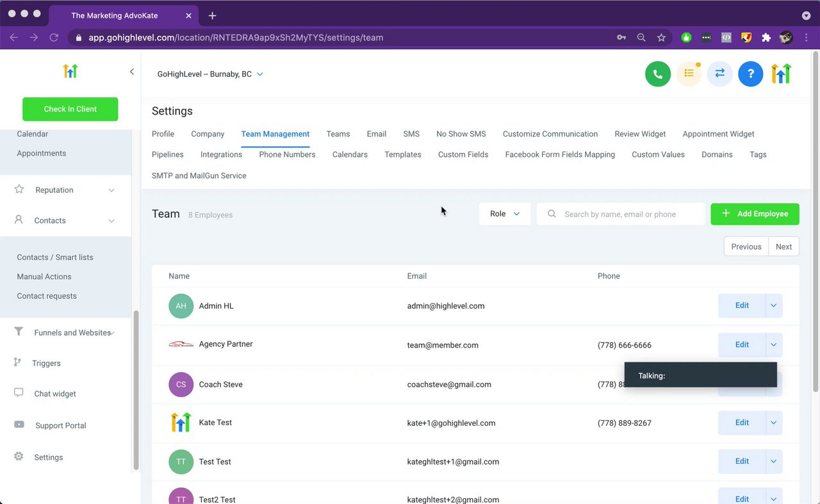820x504 pixels.
Task: Click the green phone dialer icon
Action: coord(658,74)
